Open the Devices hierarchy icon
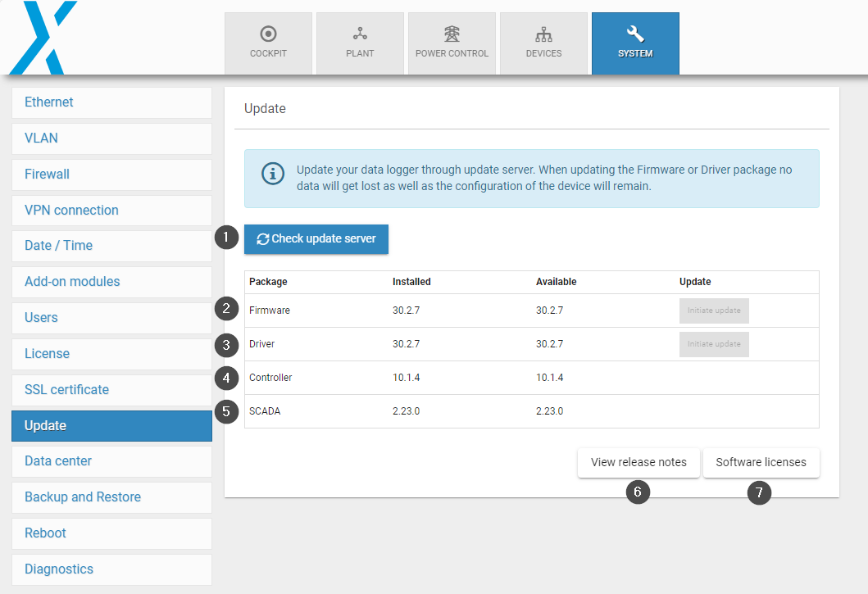Screen dimensions: 868x594 (543, 34)
